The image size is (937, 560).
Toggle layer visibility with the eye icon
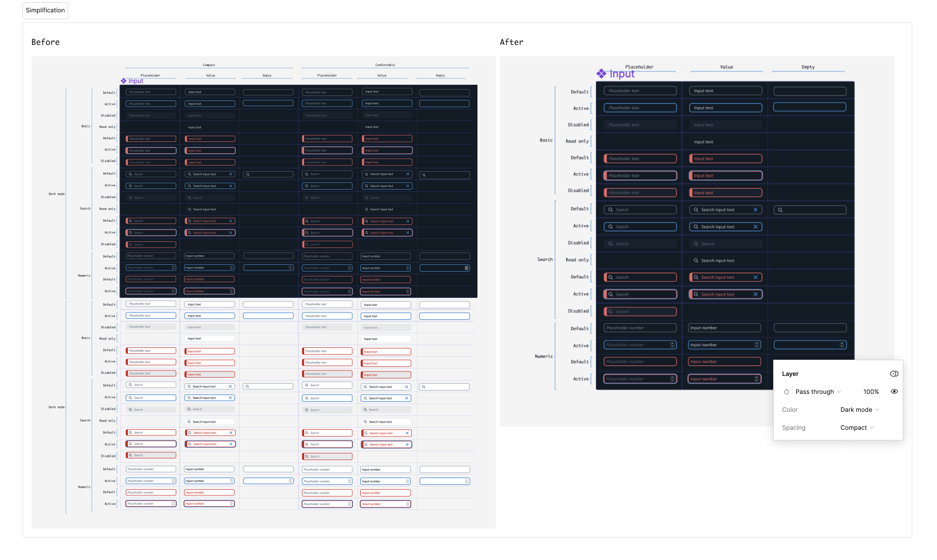pyautogui.click(x=894, y=392)
